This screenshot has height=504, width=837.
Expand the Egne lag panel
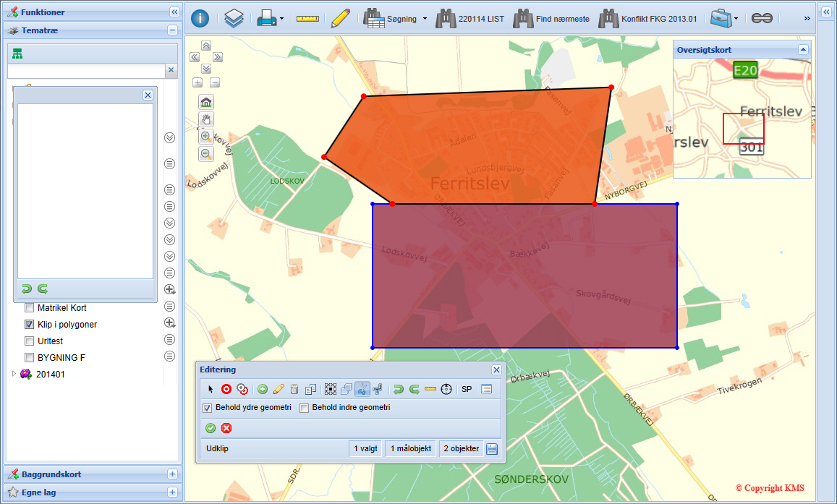(172, 492)
